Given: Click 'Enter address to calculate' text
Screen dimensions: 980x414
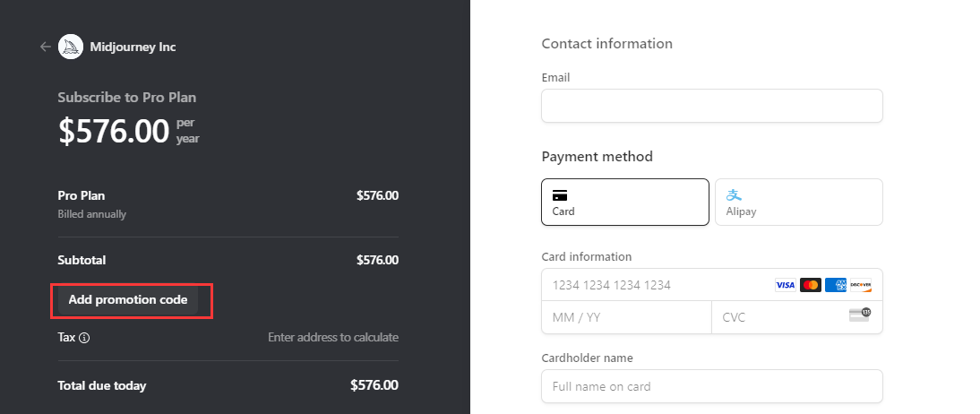Looking at the screenshot, I should coord(333,337).
